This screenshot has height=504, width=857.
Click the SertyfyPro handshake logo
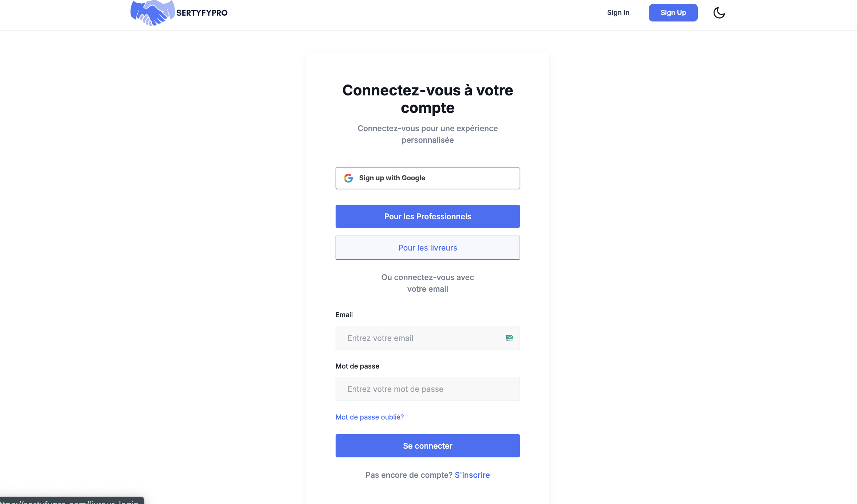pos(153,13)
